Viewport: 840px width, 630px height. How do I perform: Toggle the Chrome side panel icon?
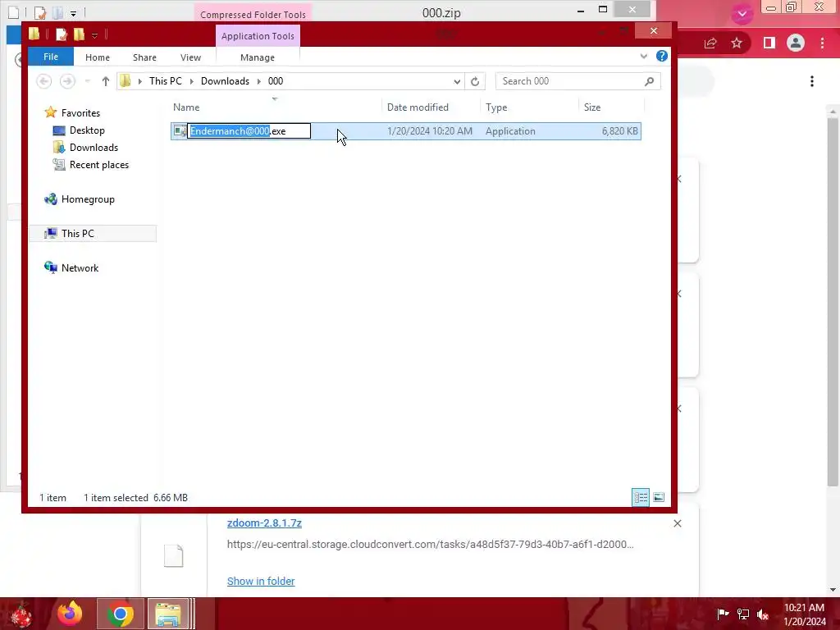[769, 43]
